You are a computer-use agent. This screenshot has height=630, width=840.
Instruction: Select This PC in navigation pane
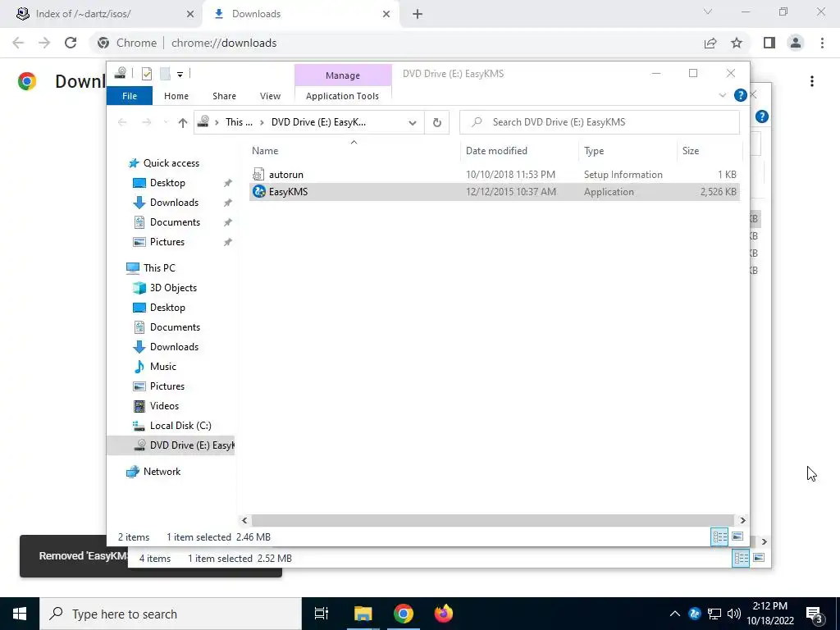(159, 268)
